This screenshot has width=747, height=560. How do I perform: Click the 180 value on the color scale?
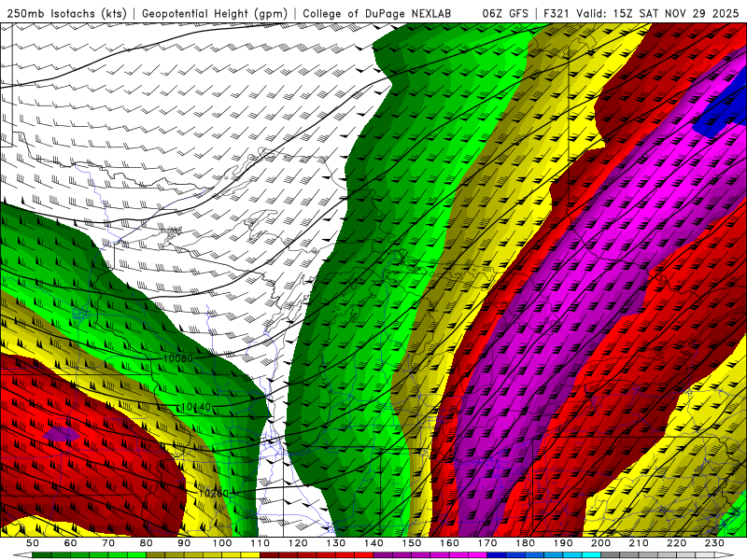click(525, 543)
